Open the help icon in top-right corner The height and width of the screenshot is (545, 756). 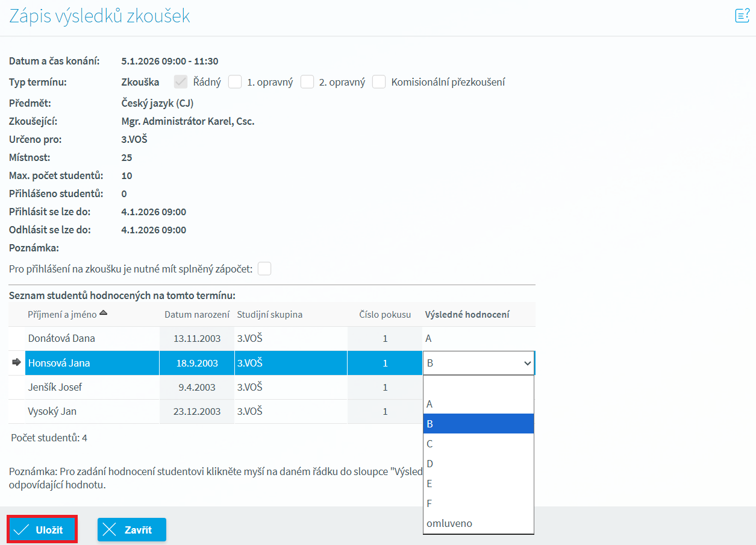point(742,16)
